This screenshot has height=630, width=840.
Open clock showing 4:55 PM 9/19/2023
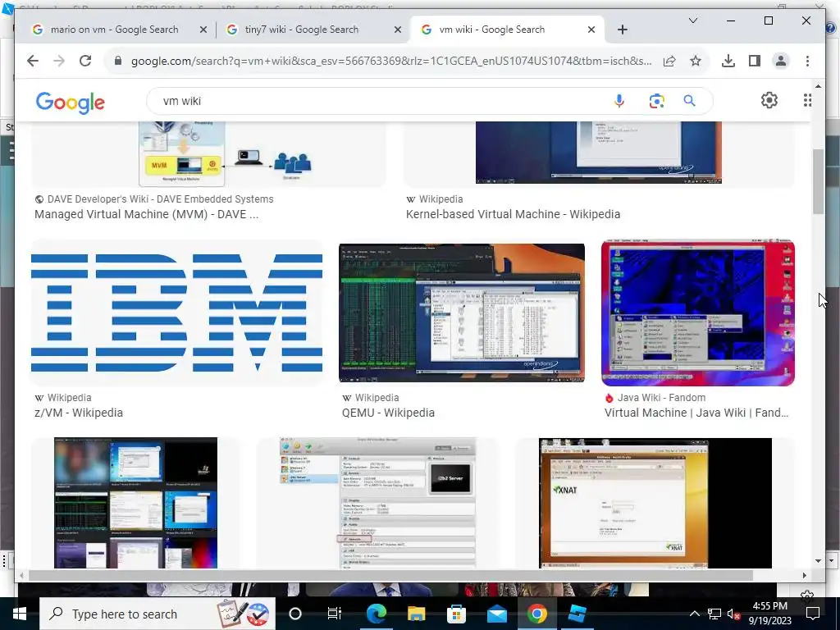(x=769, y=614)
